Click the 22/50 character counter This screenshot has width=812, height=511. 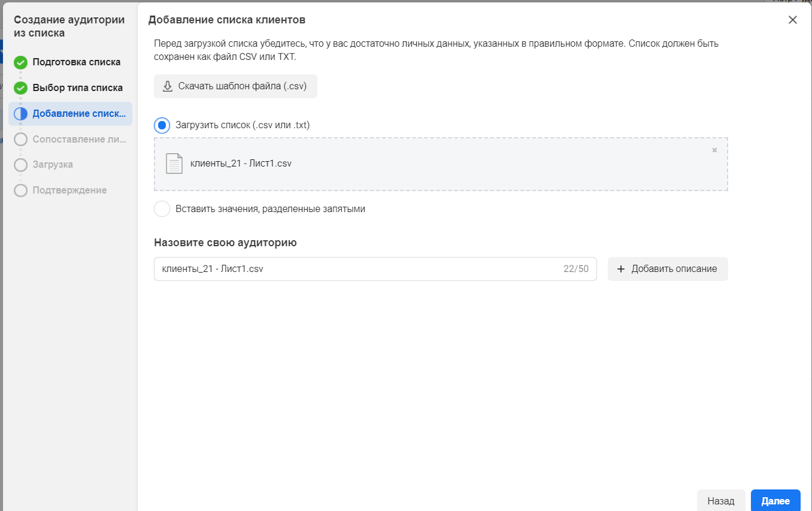[x=576, y=269]
